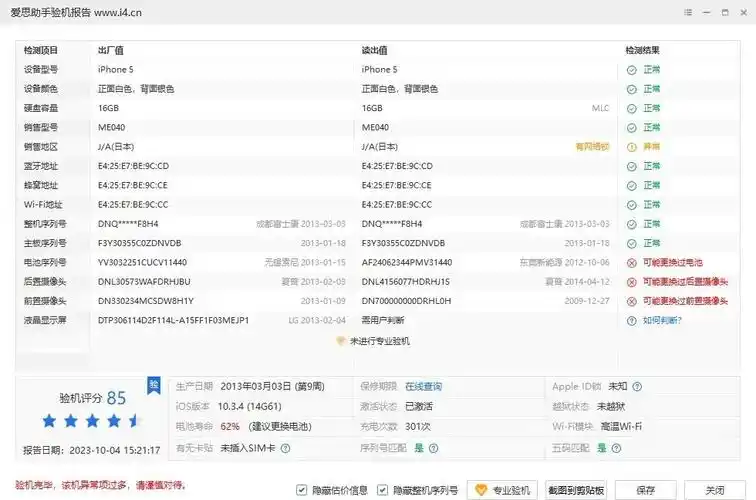Open the list menu icon in title bar
The image size is (756, 500).
pos(688,13)
